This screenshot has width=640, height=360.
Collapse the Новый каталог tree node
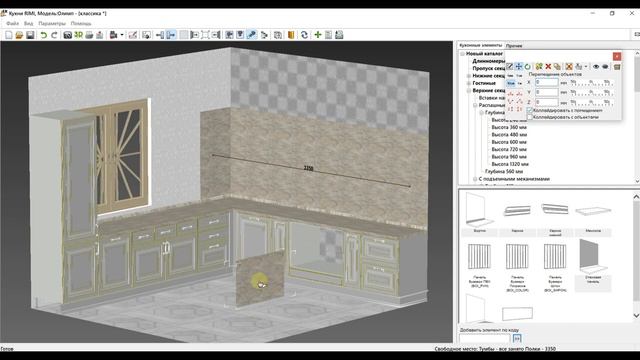click(x=462, y=54)
